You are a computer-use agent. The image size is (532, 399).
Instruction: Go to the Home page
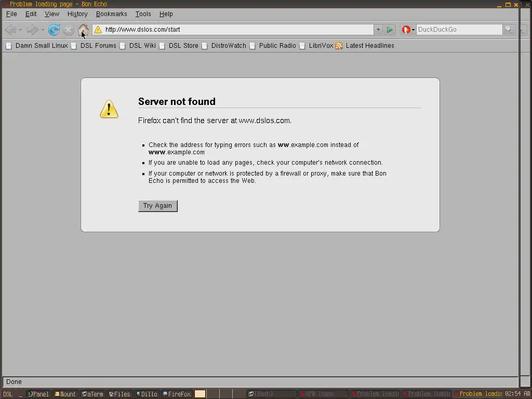83,30
